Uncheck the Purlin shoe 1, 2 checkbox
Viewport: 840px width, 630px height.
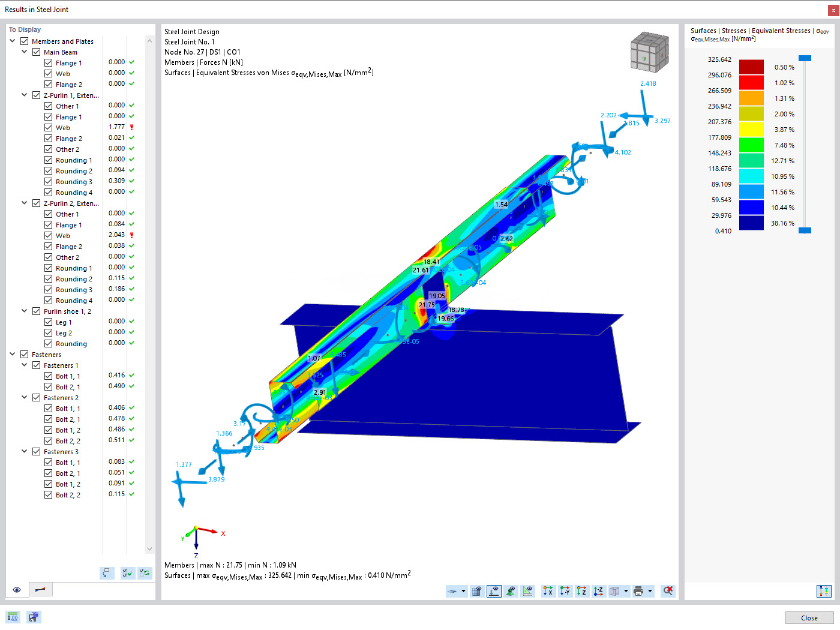point(36,311)
